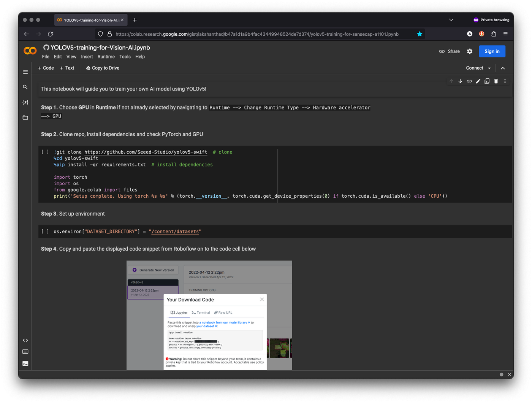Run the git clone code cell
532x403 pixels.
[45, 152]
